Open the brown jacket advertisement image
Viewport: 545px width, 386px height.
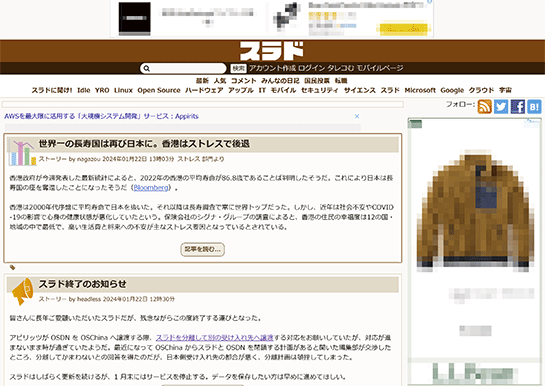click(475, 211)
